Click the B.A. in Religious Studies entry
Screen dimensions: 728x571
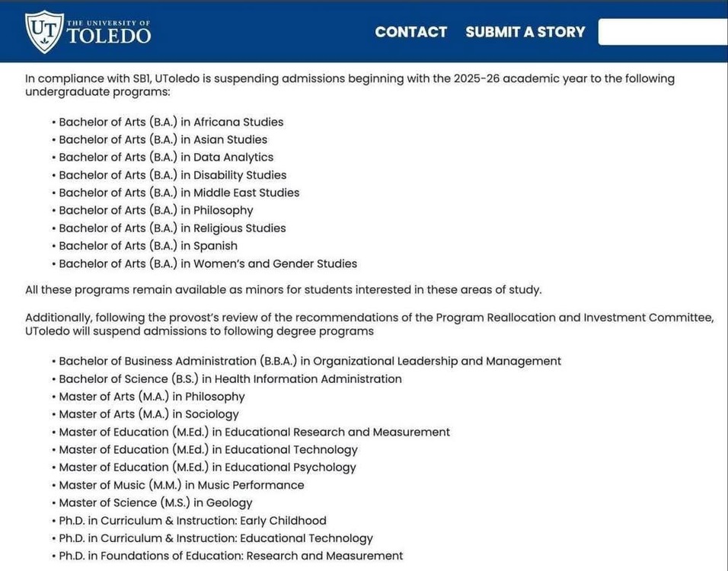[x=172, y=228]
